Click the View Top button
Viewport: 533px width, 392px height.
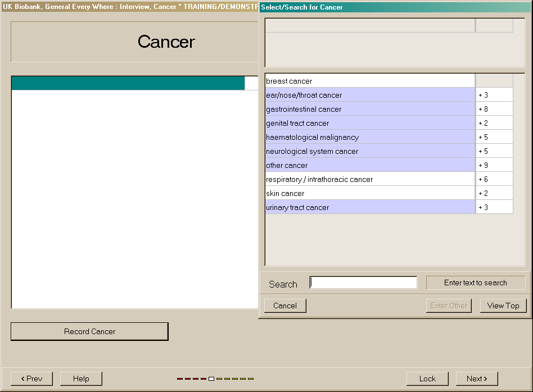[x=503, y=306]
